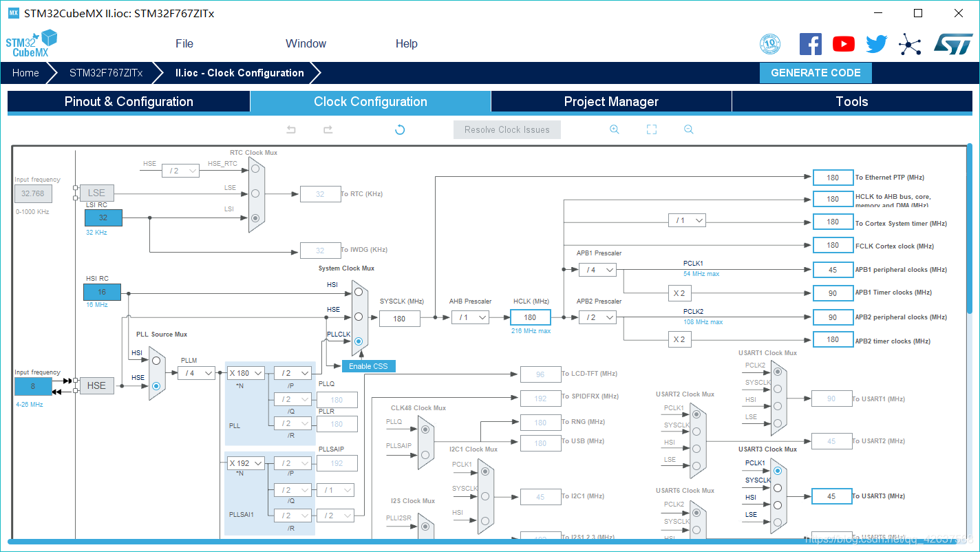Click the Clock Configuration tab

pos(370,101)
